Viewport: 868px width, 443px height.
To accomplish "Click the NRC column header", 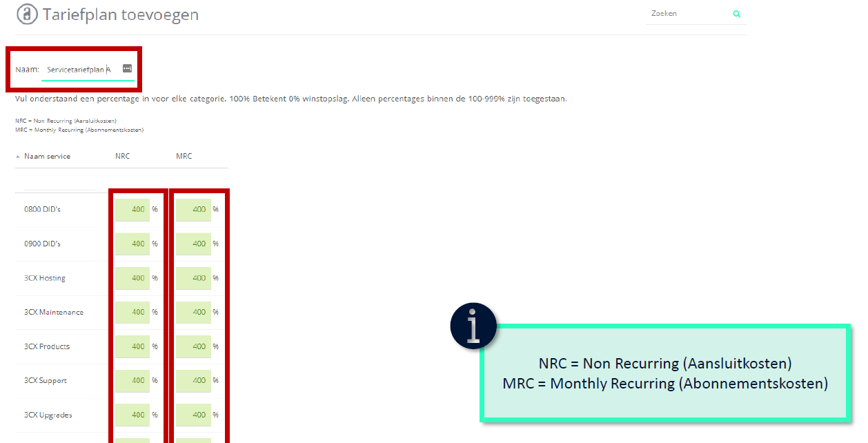I will (122, 157).
